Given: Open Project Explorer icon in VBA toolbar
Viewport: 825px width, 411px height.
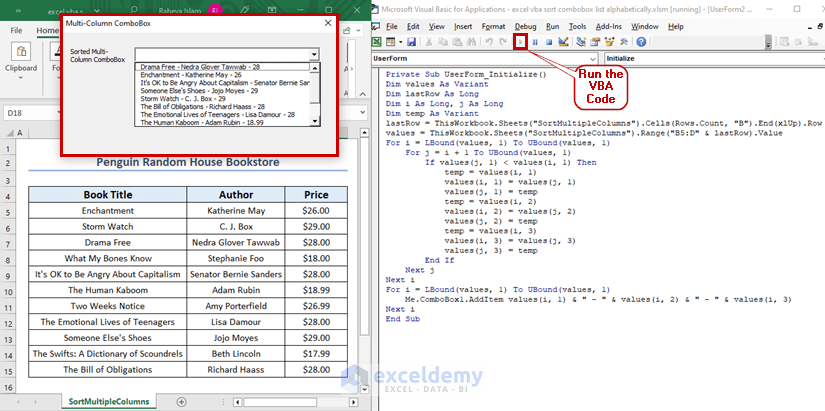Looking at the screenshot, I should pos(581,42).
